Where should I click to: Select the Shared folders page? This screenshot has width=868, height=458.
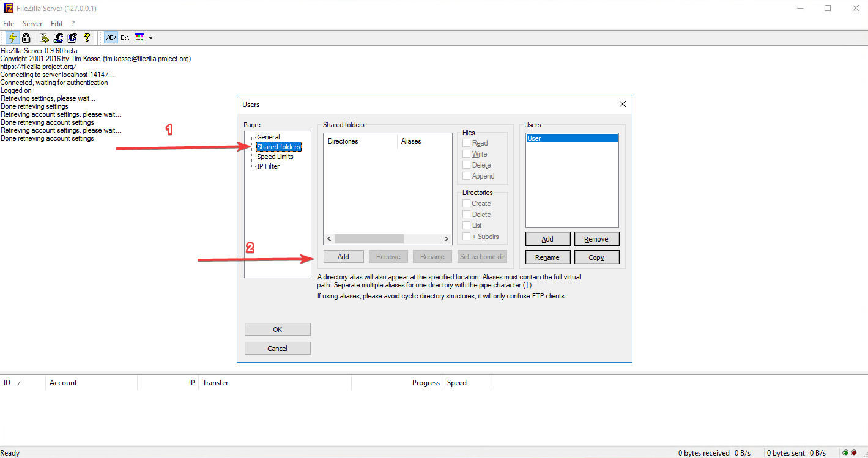(x=279, y=147)
